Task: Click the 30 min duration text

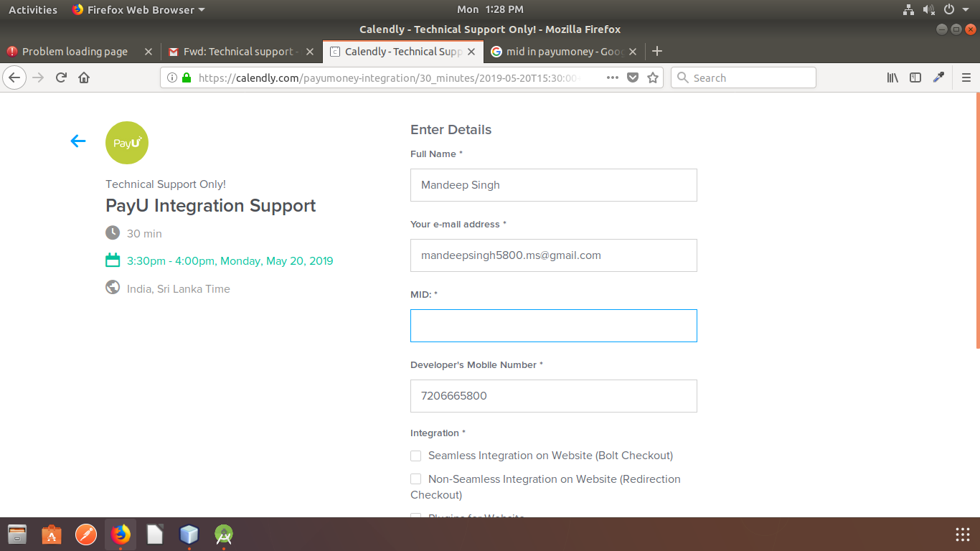Action: [x=144, y=234]
